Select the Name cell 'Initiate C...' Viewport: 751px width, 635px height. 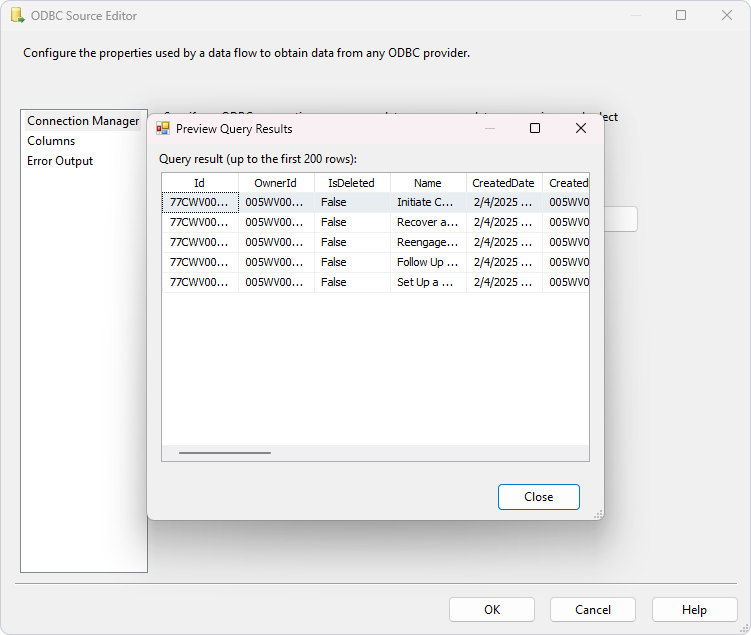[x=427, y=202]
